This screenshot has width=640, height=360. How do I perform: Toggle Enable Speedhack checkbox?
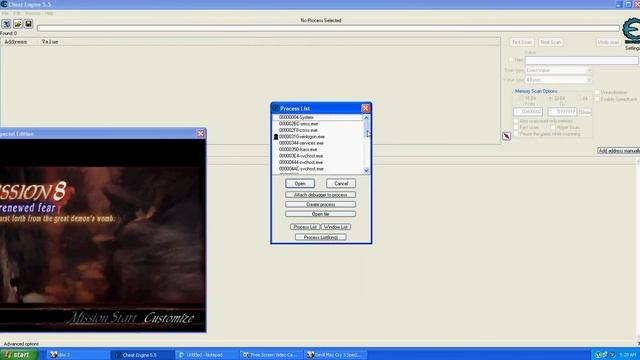[597, 99]
